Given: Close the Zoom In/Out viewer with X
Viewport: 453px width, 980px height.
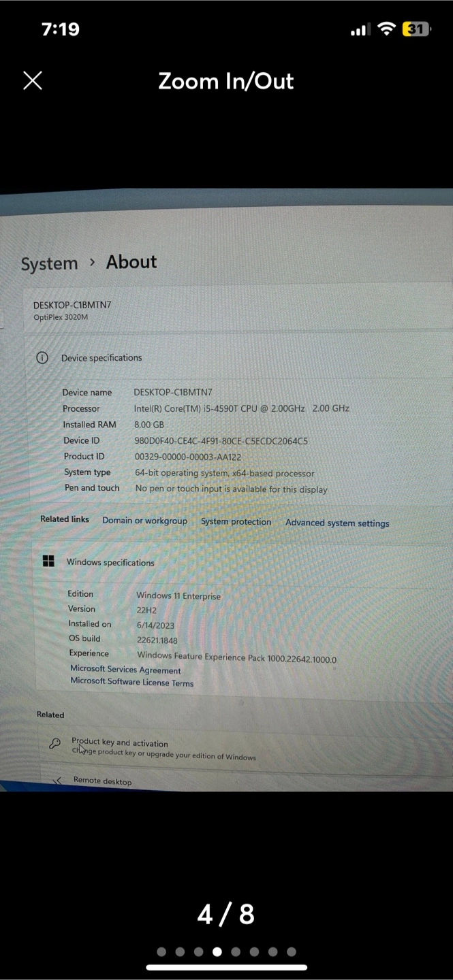Looking at the screenshot, I should click(32, 80).
